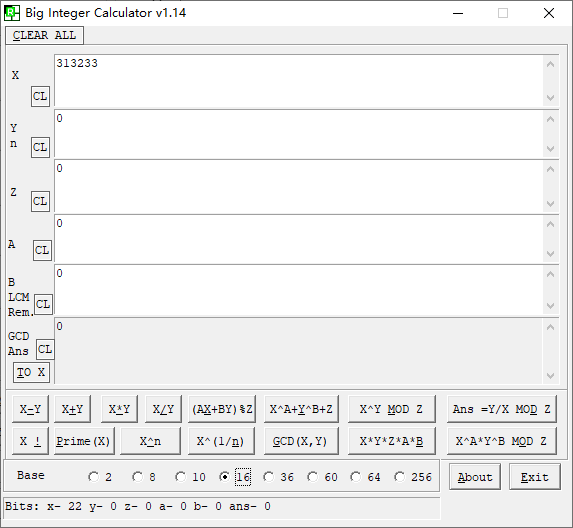Screen dimensions: 573x528
Task: Click up arrow of Y field scrollbar
Action: click(551, 119)
